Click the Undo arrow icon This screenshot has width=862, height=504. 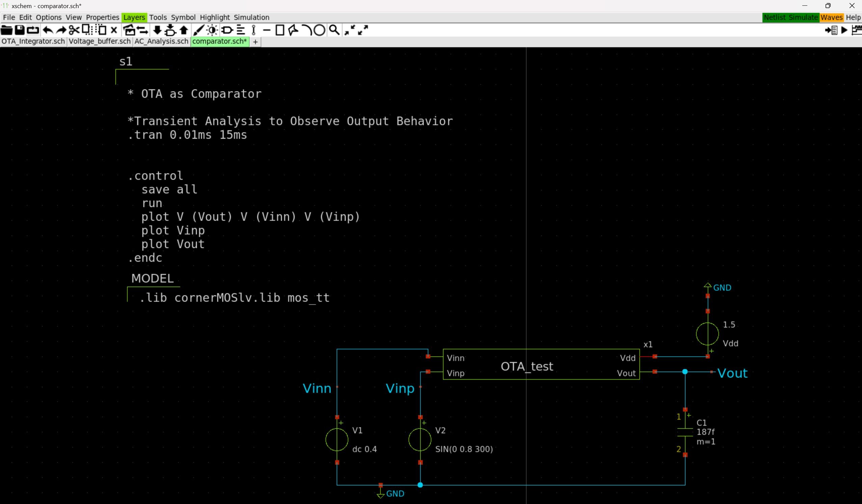[x=48, y=30]
